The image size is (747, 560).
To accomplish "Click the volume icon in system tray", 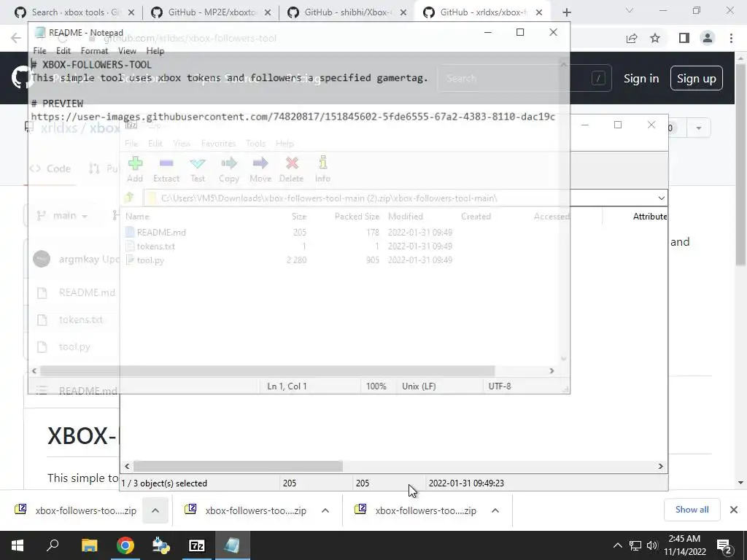I will click(652, 545).
